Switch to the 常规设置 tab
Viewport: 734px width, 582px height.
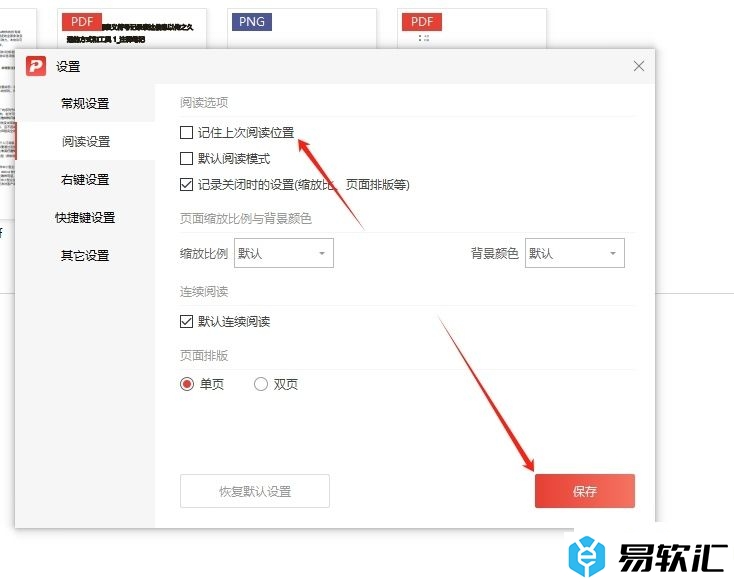pyautogui.click(x=85, y=104)
